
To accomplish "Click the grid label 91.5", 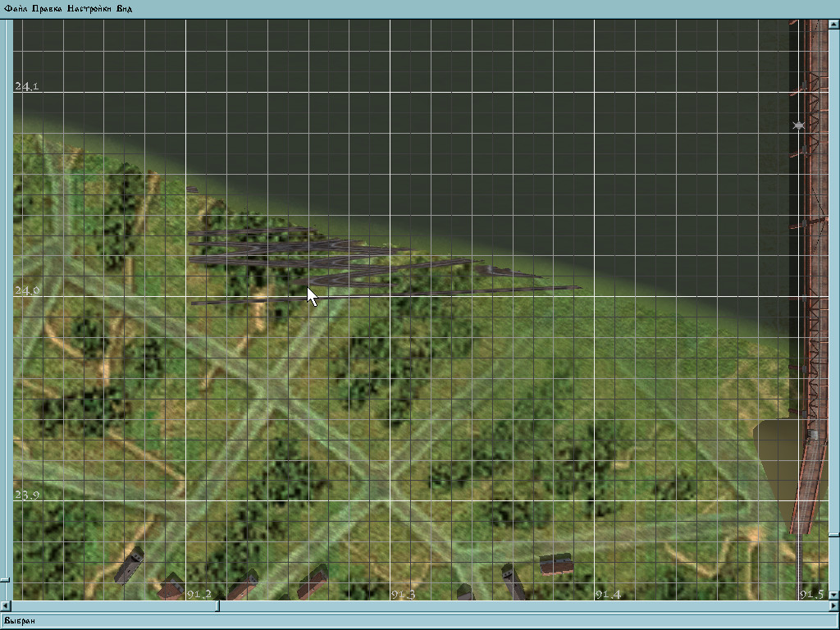I will [811, 594].
